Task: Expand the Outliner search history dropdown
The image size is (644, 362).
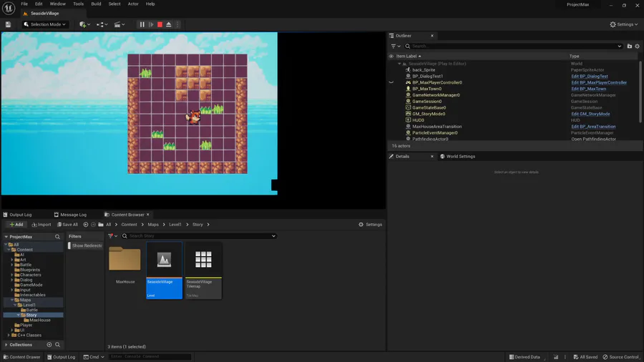Action: click(x=620, y=47)
